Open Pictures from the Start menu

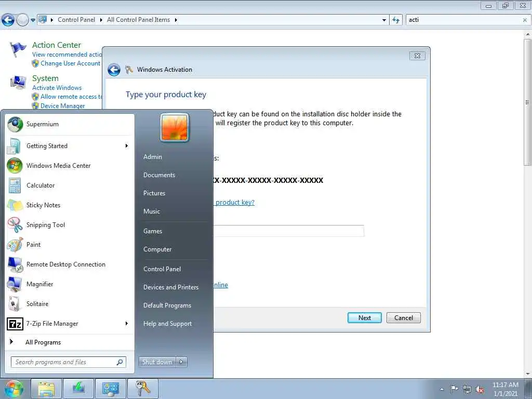click(x=154, y=193)
